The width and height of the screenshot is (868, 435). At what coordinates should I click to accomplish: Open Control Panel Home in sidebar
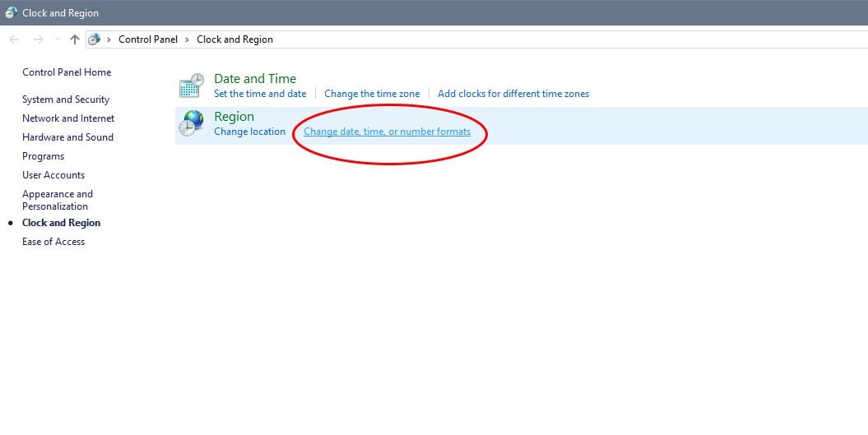[67, 72]
